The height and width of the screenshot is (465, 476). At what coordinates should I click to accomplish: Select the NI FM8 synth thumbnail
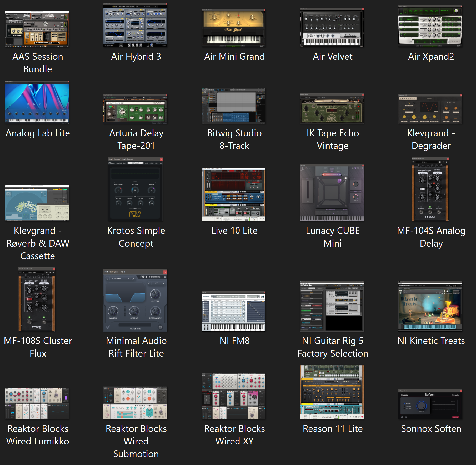pyautogui.click(x=233, y=311)
